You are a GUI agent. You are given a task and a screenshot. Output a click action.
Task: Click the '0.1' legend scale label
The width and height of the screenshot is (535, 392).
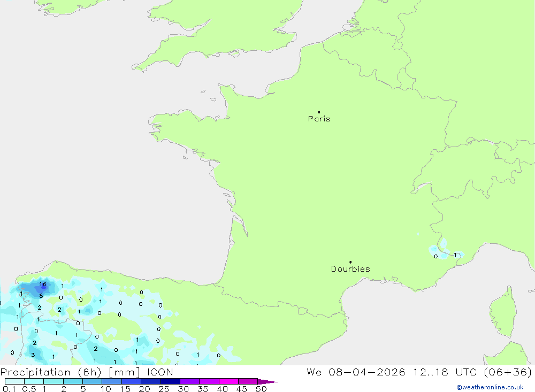coord(9,389)
